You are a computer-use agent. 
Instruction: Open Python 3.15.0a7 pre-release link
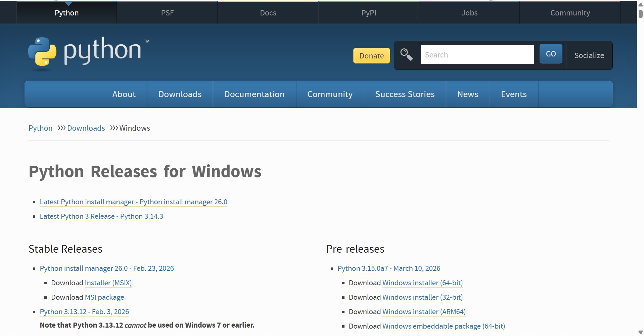(x=388, y=268)
